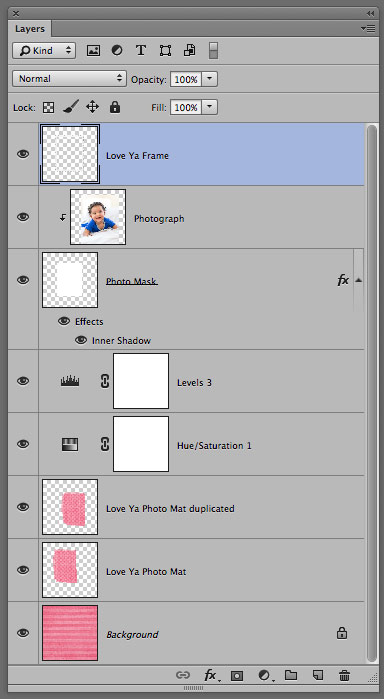The width and height of the screenshot is (384, 699).
Task: Hide Hue/Saturation 1 adjustment layer
Action: [23, 444]
